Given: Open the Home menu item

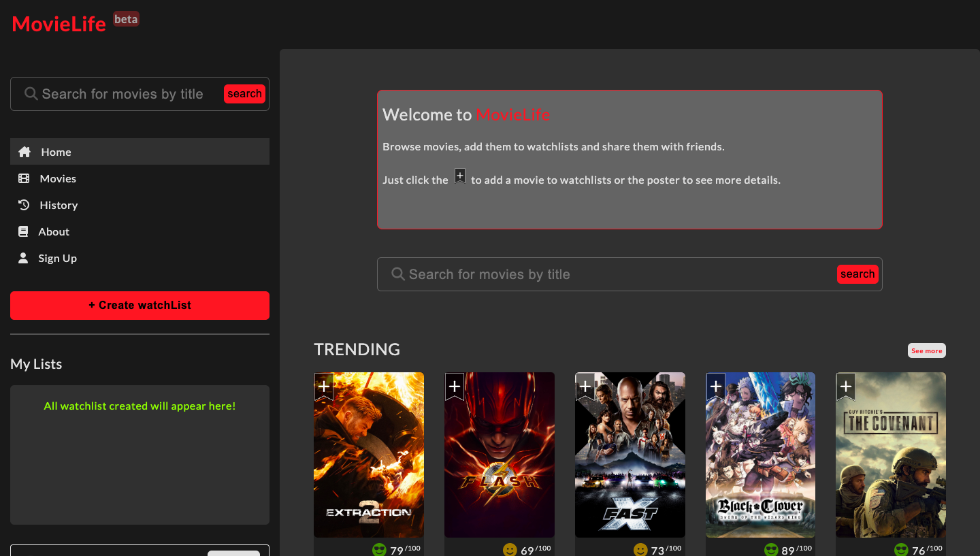Looking at the screenshot, I should pos(140,152).
